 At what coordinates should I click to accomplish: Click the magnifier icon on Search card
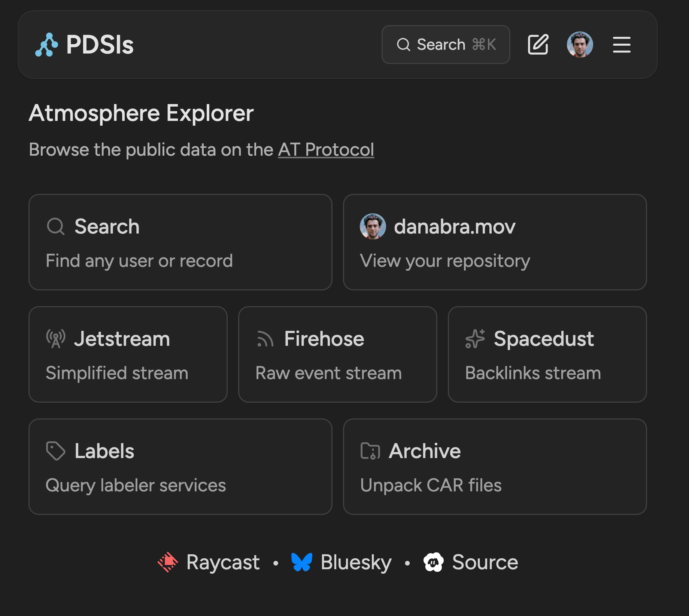click(56, 227)
